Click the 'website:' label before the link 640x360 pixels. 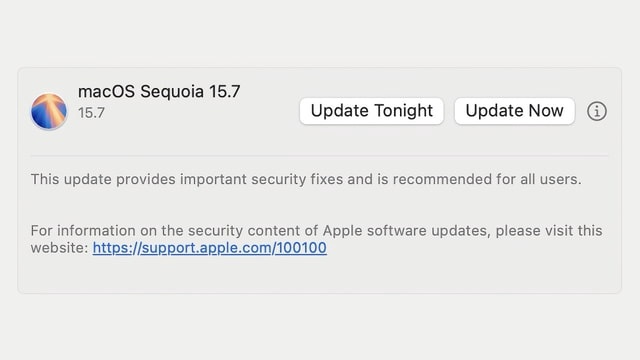[60, 248]
